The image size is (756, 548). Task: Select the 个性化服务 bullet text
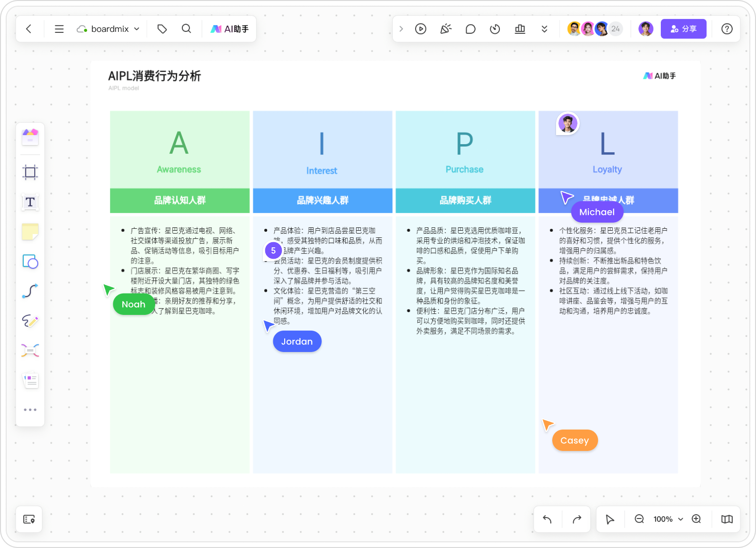point(614,241)
